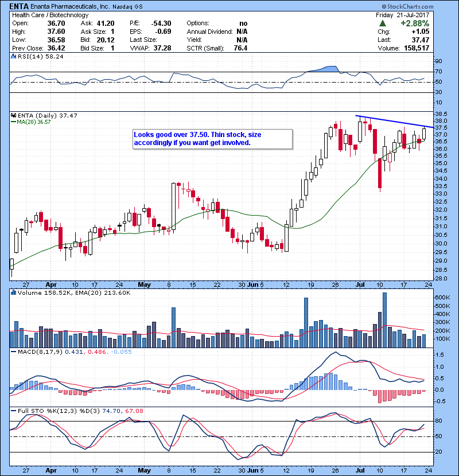Click the 38.5 price axis label
The width and height of the screenshot is (459, 476).
click(x=441, y=114)
